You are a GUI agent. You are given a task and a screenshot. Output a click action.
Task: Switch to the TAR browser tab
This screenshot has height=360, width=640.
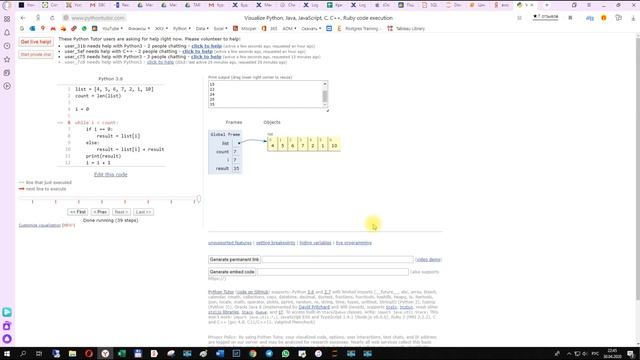coord(193,5)
